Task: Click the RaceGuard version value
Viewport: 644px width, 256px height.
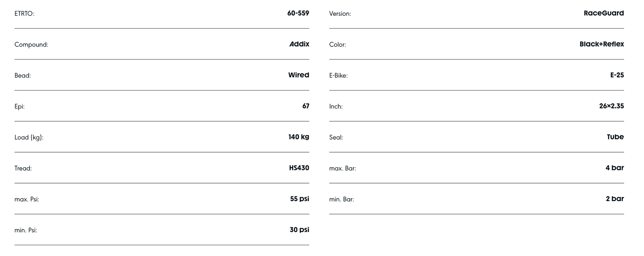Action: point(604,13)
